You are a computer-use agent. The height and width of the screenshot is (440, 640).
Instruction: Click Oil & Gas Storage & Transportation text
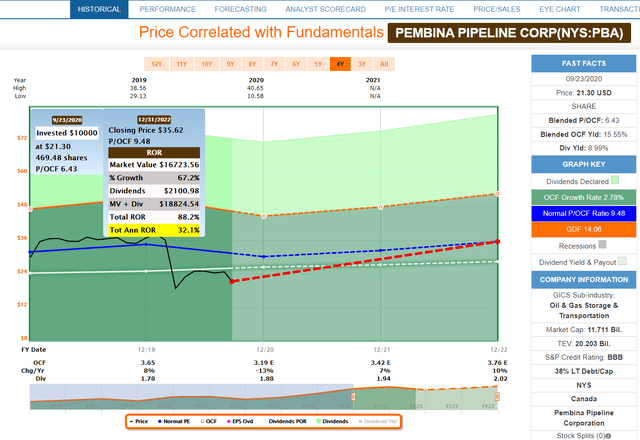(x=584, y=311)
